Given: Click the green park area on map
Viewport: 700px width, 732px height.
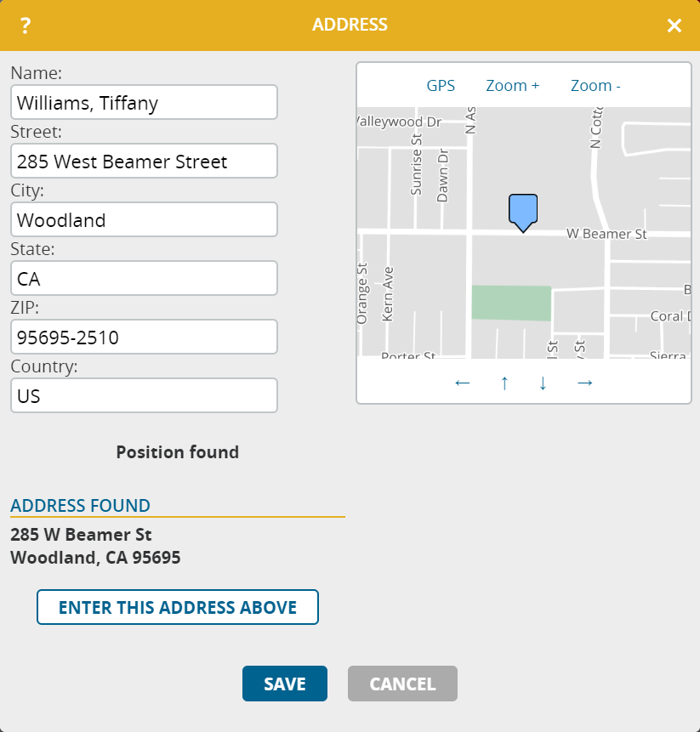Looking at the screenshot, I should (511, 303).
